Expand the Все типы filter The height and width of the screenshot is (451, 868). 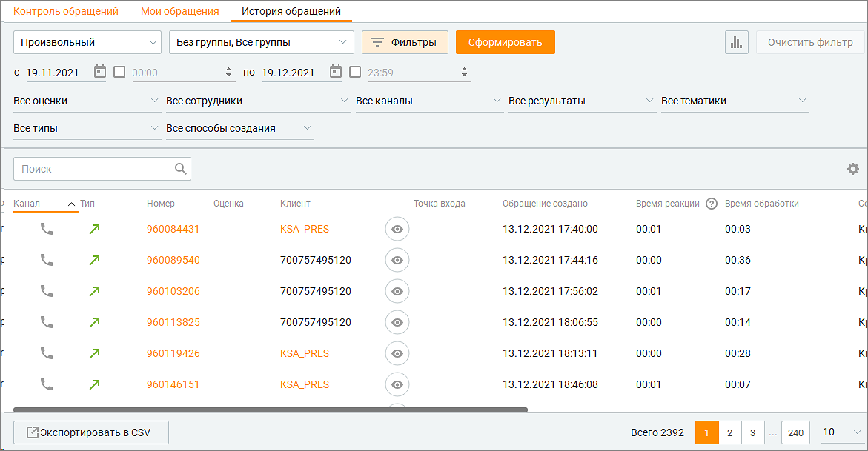(87, 128)
